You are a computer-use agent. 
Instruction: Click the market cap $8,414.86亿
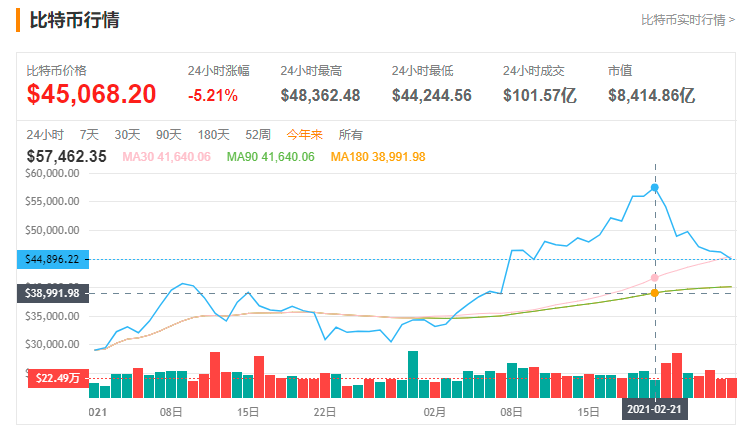pyautogui.click(x=652, y=96)
